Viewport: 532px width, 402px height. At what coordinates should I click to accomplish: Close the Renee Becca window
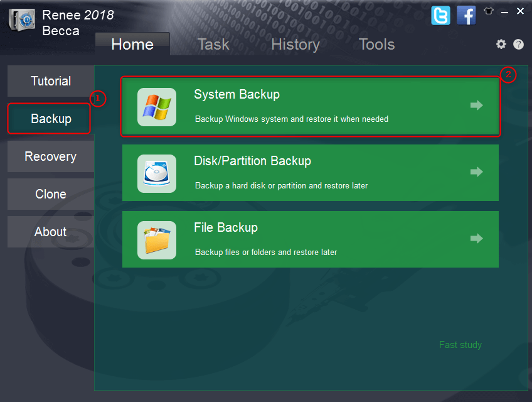(520, 11)
